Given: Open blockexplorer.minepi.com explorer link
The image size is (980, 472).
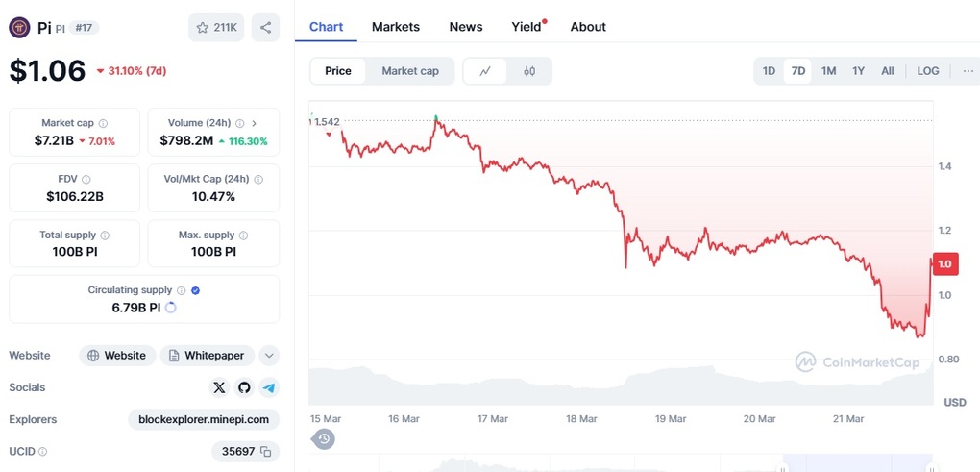Looking at the screenshot, I should (x=204, y=419).
